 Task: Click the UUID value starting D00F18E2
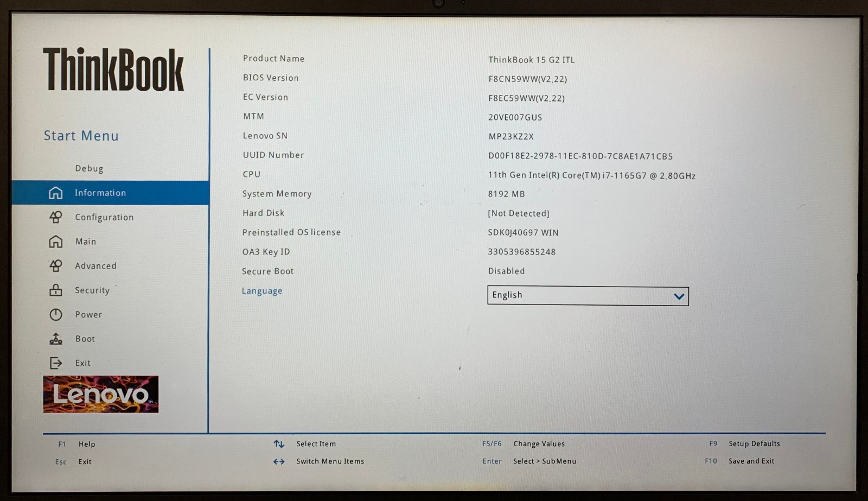coord(580,156)
